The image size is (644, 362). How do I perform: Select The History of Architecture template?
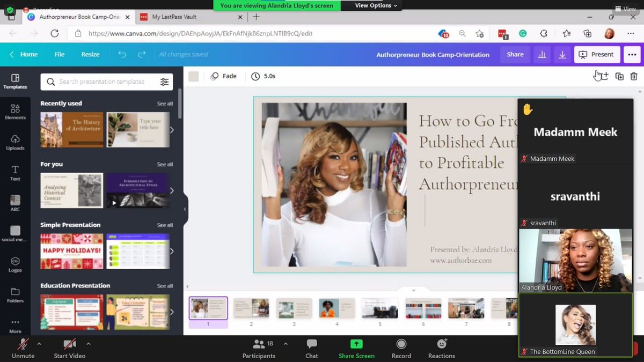pos(71,130)
